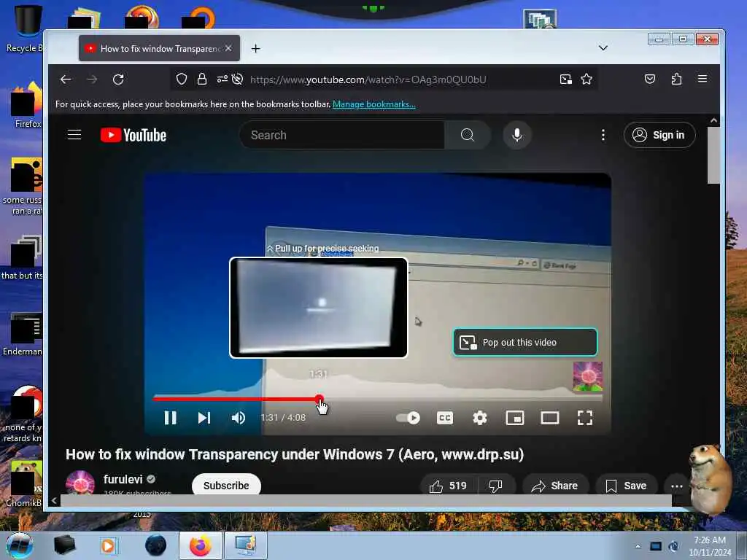Switch to Firefox in the taskbar
The width and height of the screenshot is (747, 560).
(x=200, y=545)
